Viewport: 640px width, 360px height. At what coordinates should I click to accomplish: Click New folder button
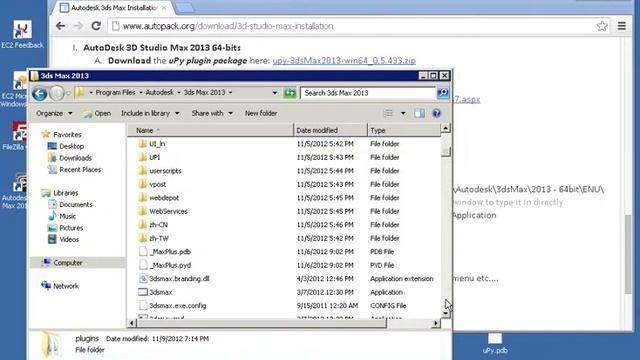click(261, 113)
